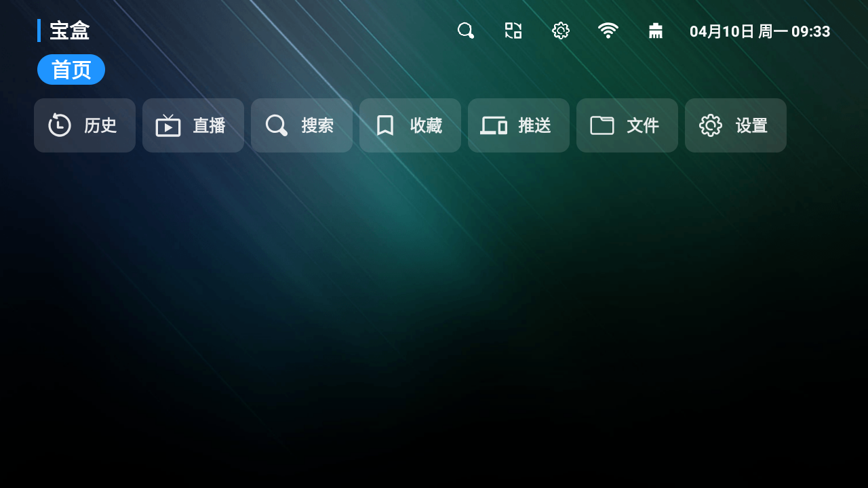This screenshot has height=488, width=868.
Task: Open the 搜索 search tile
Action: [302, 125]
